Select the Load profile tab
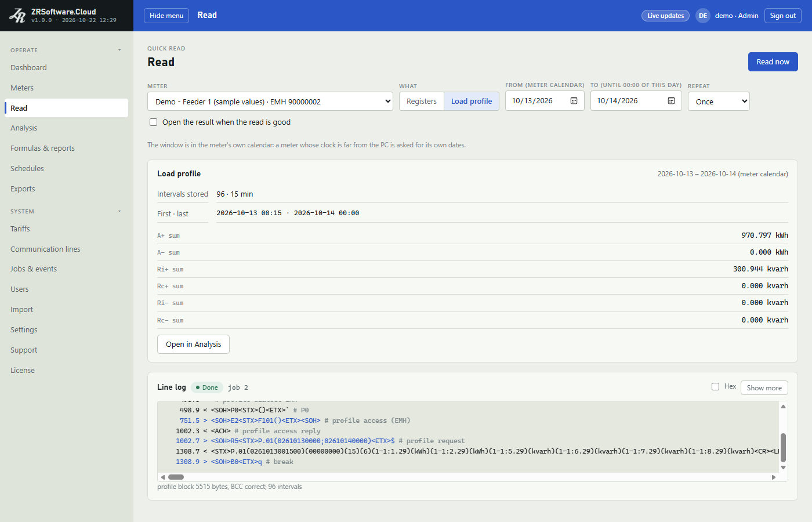 [x=472, y=101]
